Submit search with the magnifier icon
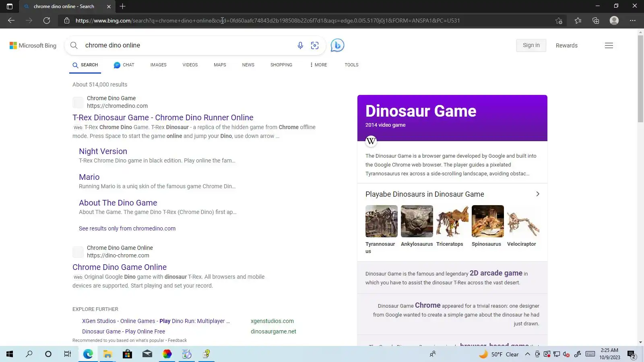The width and height of the screenshot is (644, 362). point(74,45)
